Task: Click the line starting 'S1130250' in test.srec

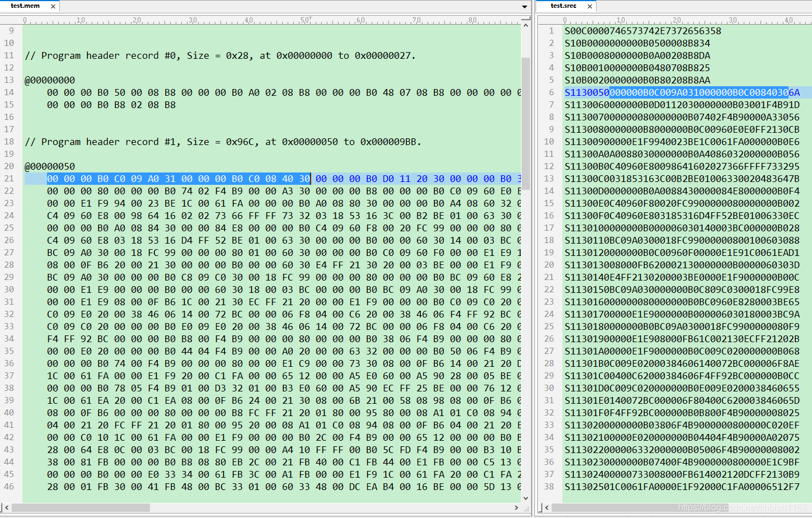Action: 682,487
